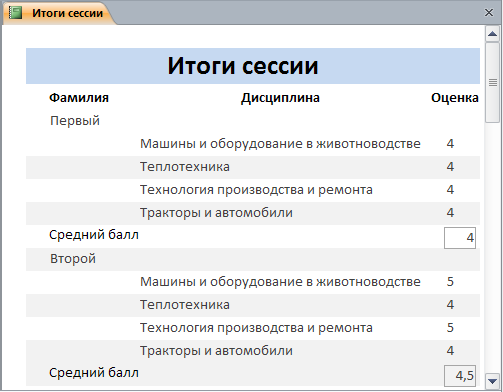This screenshot has height=392, width=503.
Task: Click the Оценка column header
Action: click(455, 98)
